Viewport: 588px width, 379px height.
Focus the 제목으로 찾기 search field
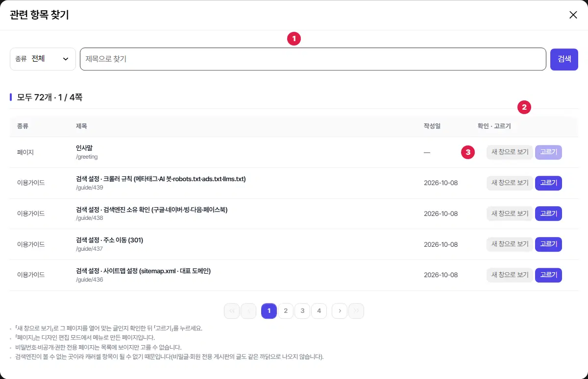click(313, 59)
